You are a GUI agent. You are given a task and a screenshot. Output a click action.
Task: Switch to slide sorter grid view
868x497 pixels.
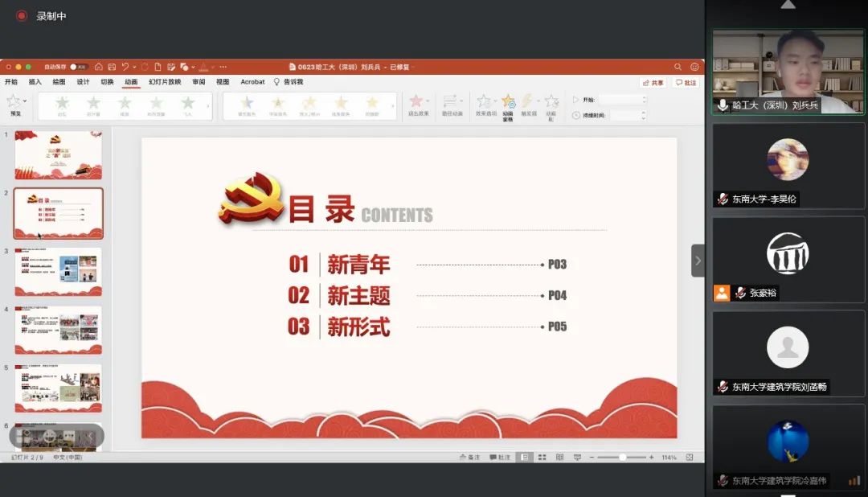pyautogui.click(x=541, y=457)
